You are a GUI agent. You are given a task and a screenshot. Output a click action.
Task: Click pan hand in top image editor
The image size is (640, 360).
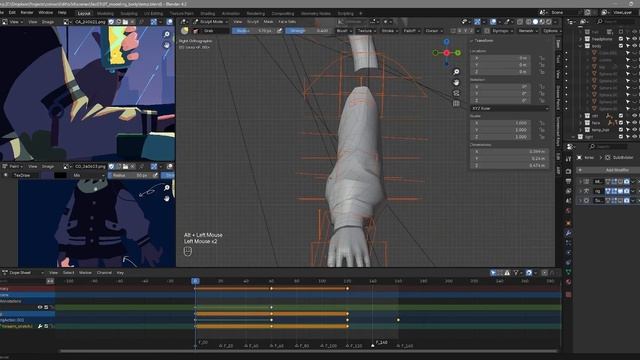tap(167, 45)
